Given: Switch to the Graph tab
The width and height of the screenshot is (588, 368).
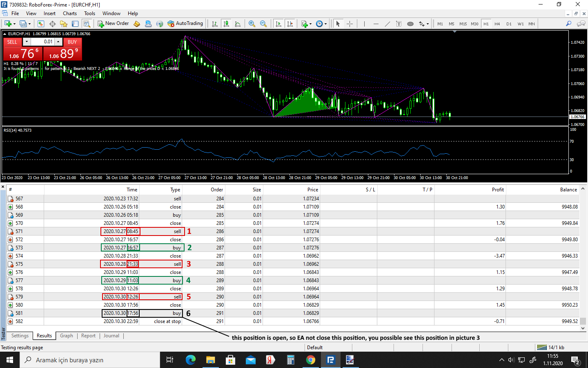Looking at the screenshot, I should coord(66,336).
